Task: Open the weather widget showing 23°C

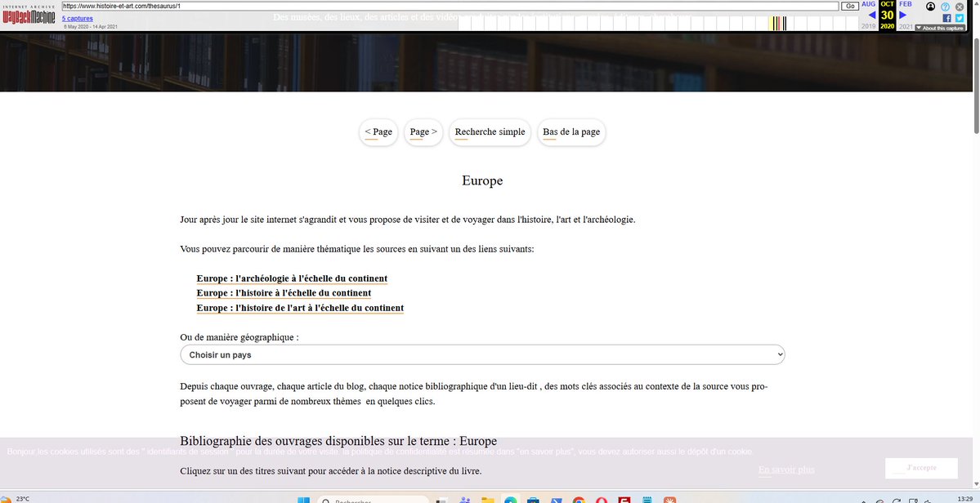Action: (x=15, y=499)
